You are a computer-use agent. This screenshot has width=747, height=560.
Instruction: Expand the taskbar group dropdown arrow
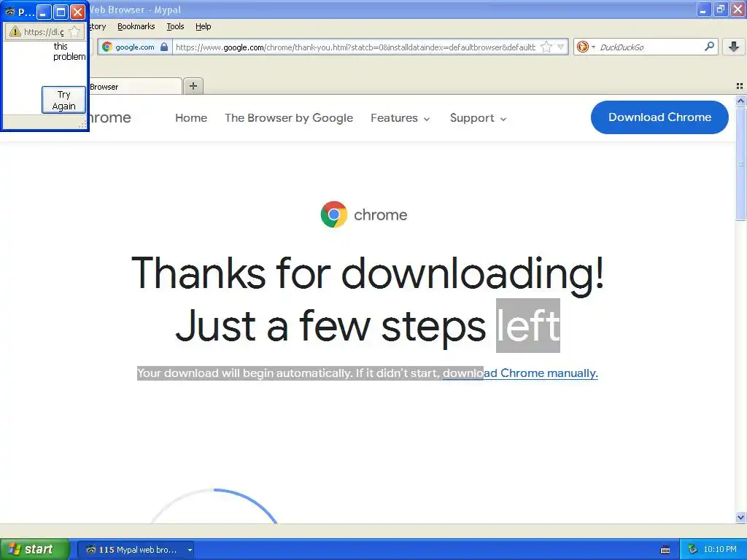tap(190, 550)
